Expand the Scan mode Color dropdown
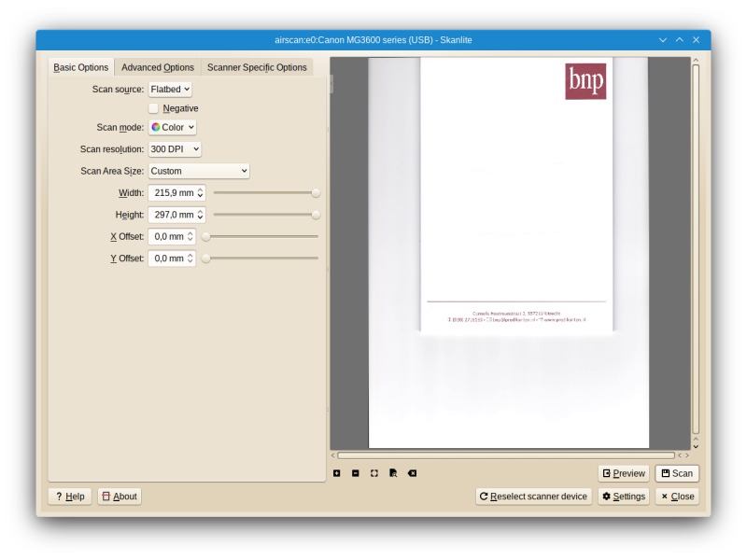 click(173, 127)
